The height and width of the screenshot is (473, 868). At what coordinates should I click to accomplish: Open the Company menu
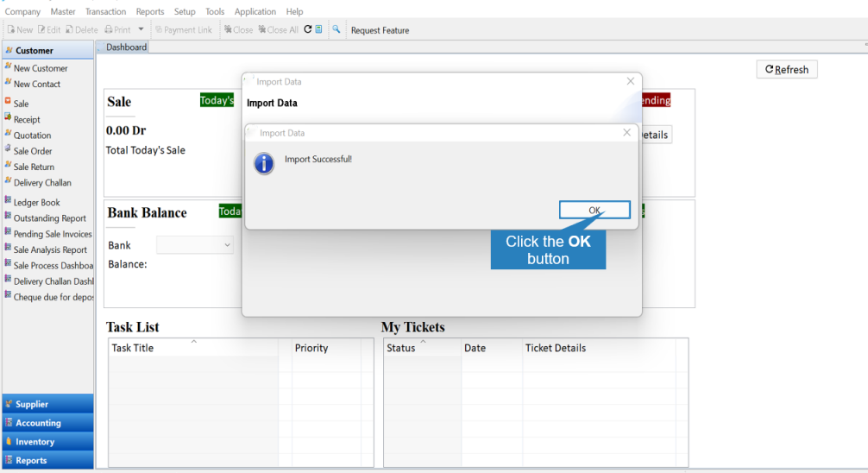point(22,11)
